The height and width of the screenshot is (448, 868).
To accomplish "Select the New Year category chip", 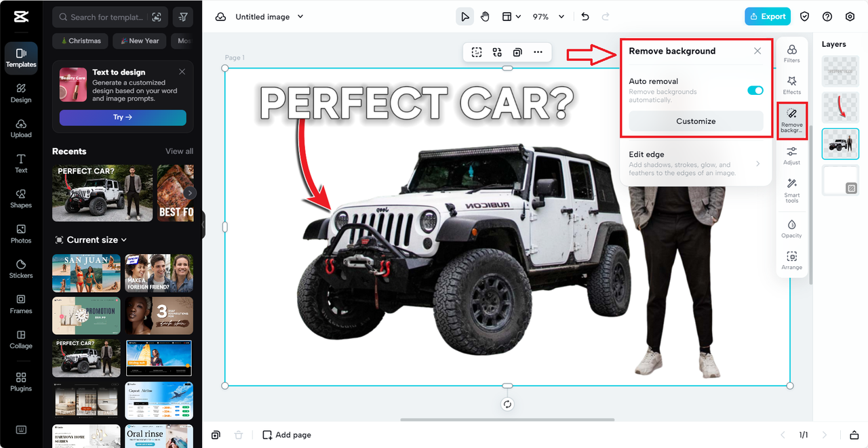I will (139, 41).
